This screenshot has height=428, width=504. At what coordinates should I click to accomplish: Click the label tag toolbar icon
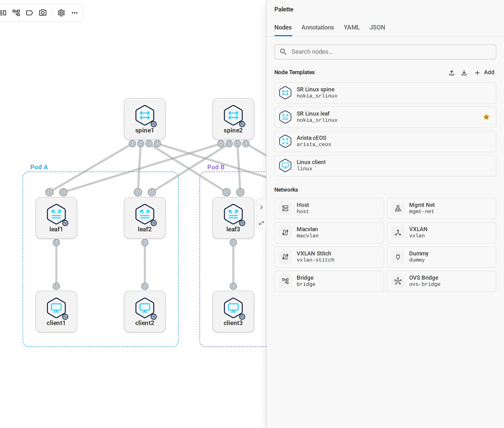(x=29, y=13)
